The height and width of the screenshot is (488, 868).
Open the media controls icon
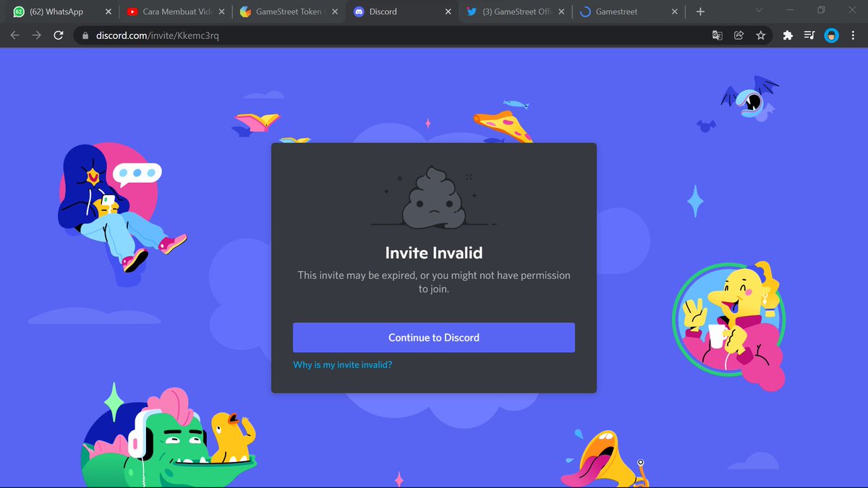[x=809, y=35]
